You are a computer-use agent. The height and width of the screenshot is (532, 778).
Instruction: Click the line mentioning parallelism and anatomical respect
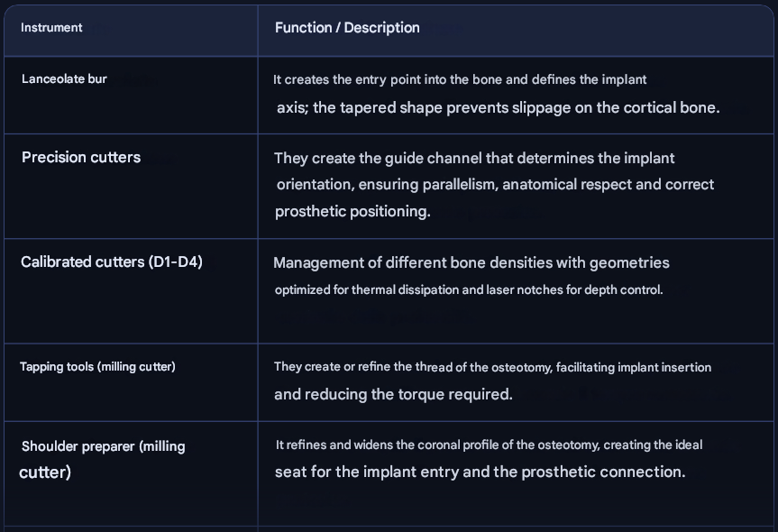(495, 185)
